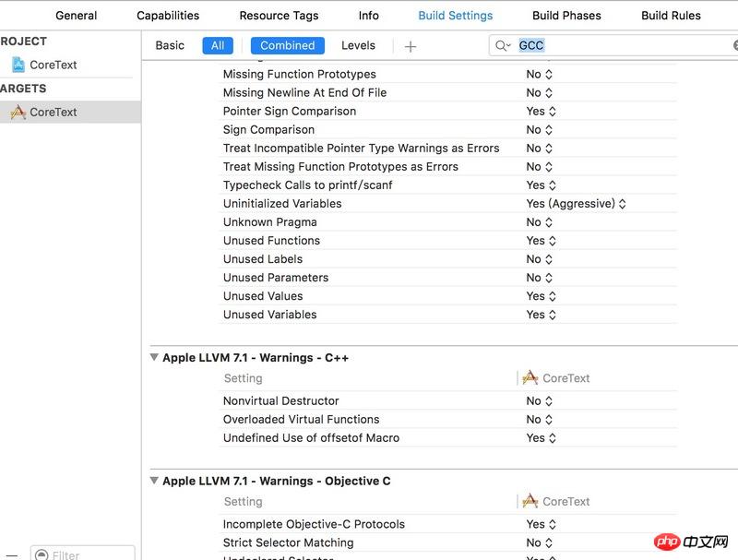
Task: Collapse the Apple LLVM Warnings - C++ section
Action: tap(154, 358)
